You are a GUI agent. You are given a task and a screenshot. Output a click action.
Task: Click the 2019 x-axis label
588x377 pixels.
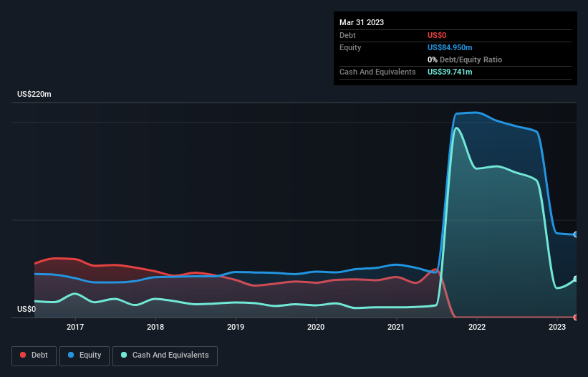(x=236, y=327)
